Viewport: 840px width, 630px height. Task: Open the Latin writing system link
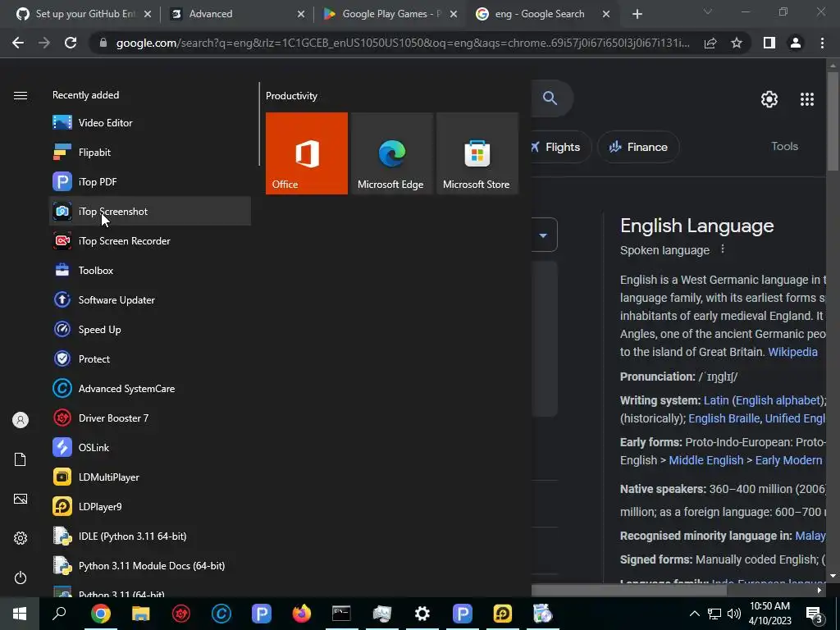coord(715,400)
